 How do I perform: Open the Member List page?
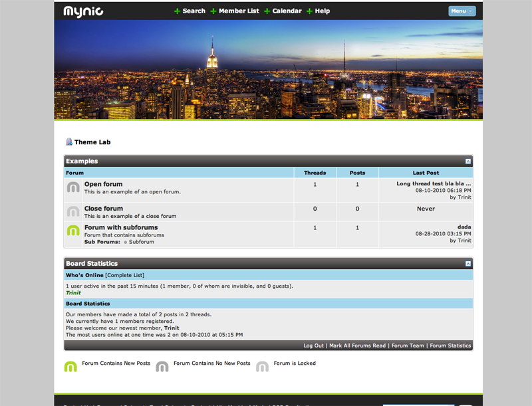coord(239,11)
